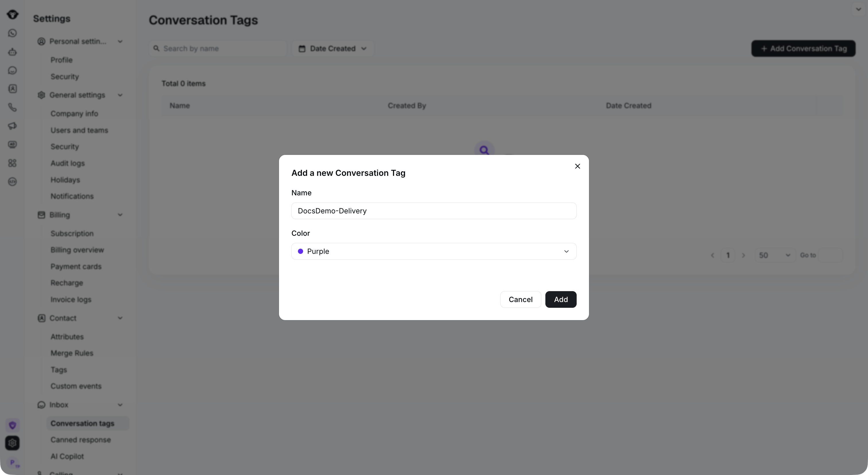The image size is (868, 475).
Task: Open the apps grid icon in left rail
Action: pos(12,163)
